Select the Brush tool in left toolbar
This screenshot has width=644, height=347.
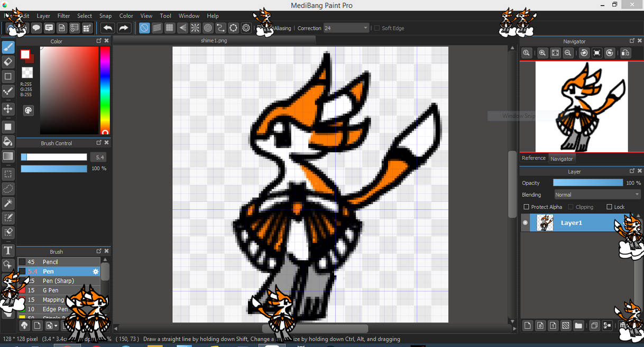pyautogui.click(x=8, y=47)
